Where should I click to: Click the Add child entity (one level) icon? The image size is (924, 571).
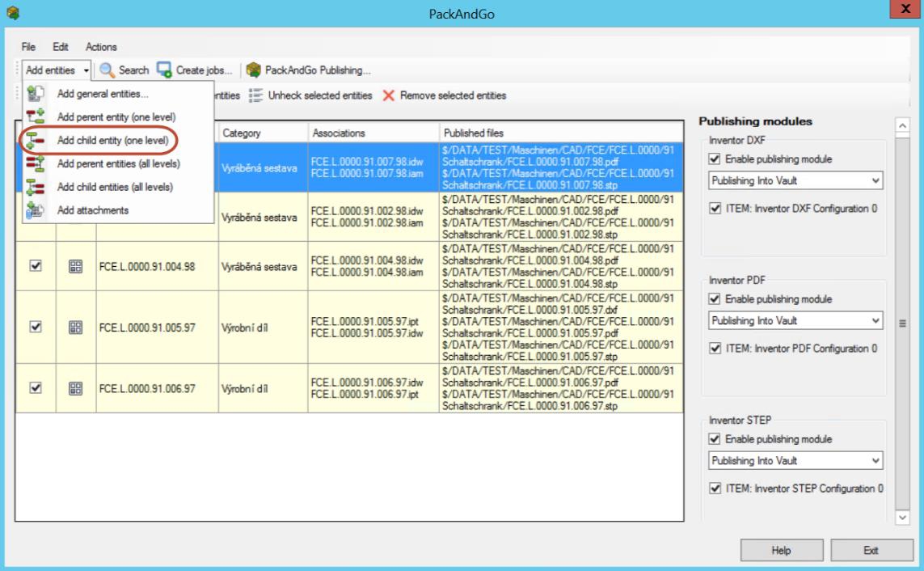(35, 140)
